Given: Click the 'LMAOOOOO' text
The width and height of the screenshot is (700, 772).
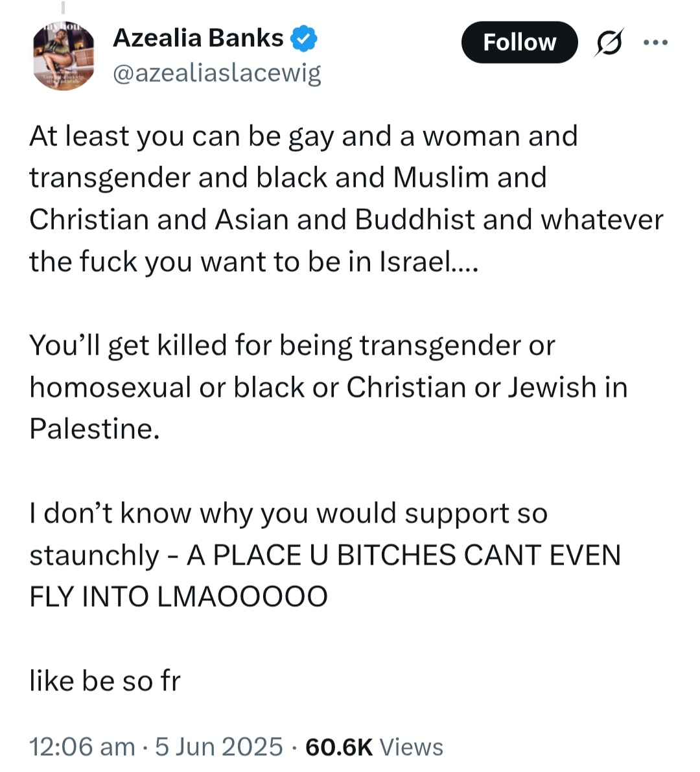Looking at the screenshot, I should pos(242,596).
